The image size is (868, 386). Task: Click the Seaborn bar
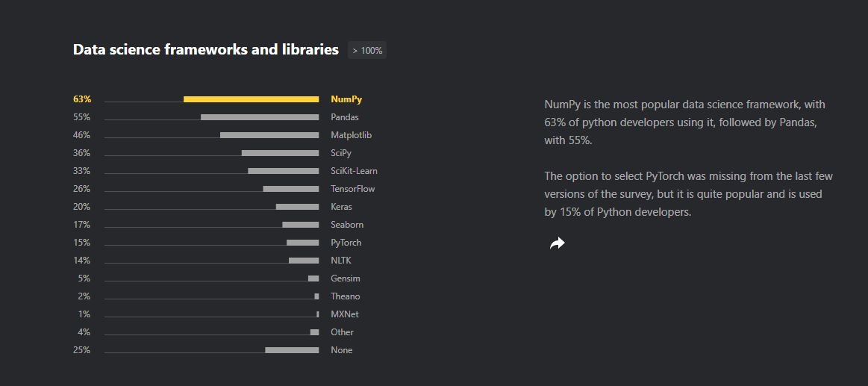pos(300,225)
